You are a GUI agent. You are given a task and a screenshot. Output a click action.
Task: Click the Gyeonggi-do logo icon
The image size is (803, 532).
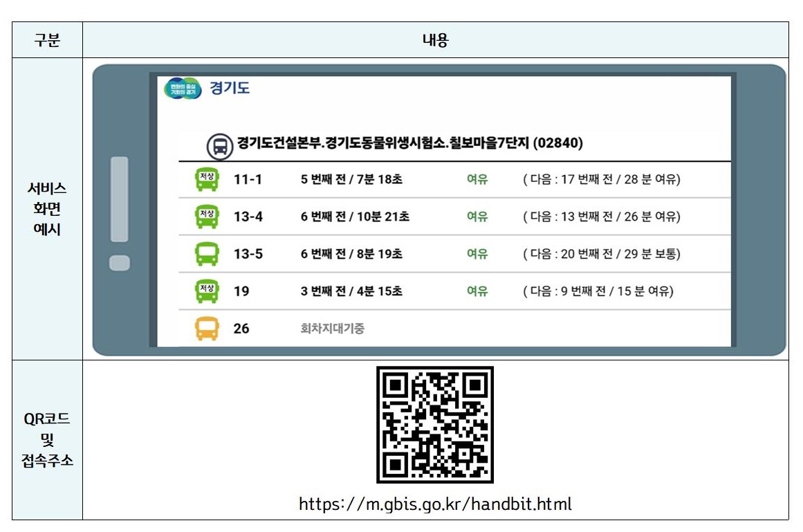[183, 89]
